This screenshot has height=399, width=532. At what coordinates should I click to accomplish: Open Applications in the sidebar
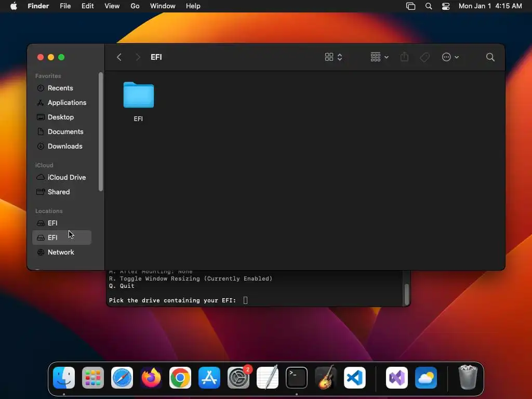click(x=62, y=102)
